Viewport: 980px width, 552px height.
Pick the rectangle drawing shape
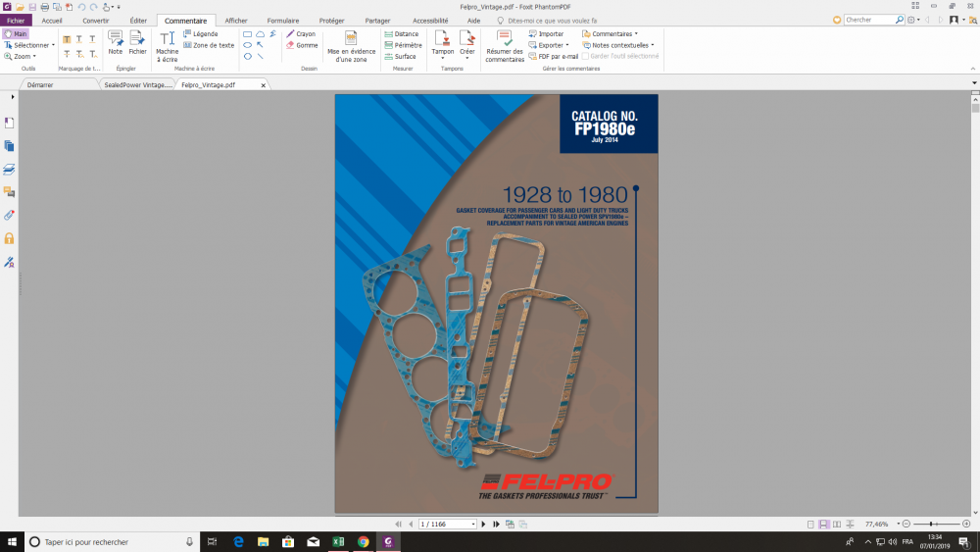click(248, 33)
